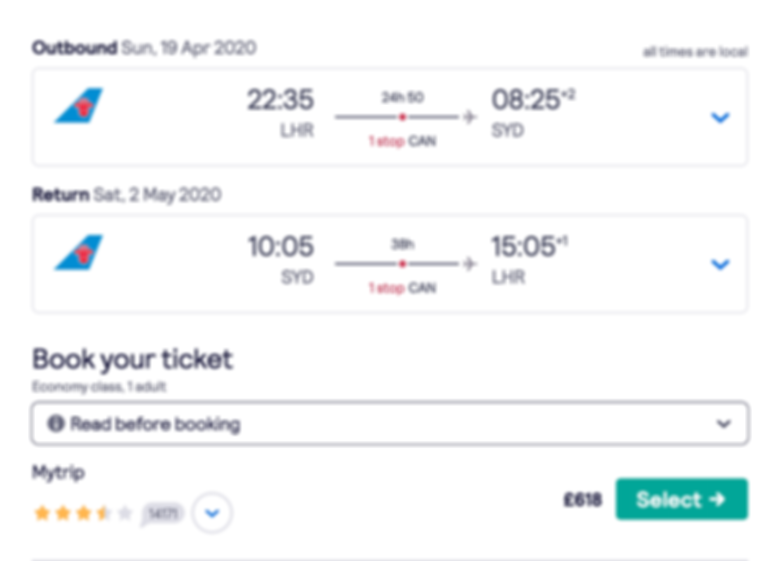Click the Select button for £618
Viewport: 780px width, 561px height.
click(x=682, y=499)
